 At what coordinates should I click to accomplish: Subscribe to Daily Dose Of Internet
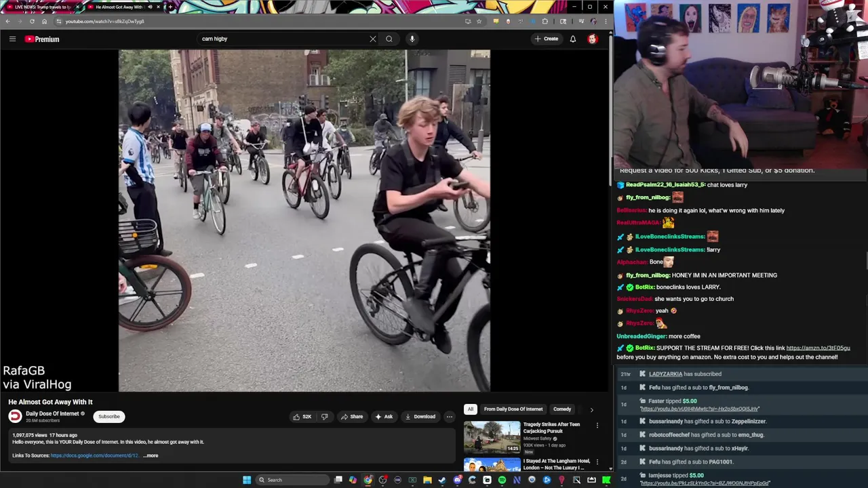(x=108, y=417)
